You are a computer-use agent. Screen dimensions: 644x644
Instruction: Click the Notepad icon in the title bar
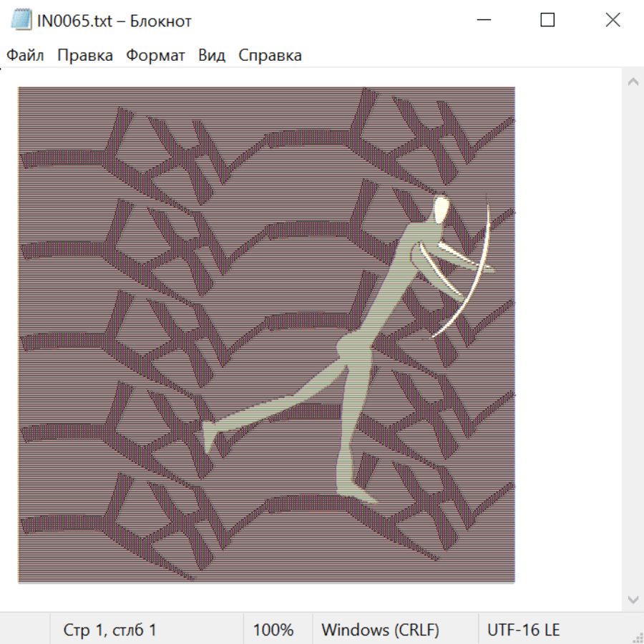[x=21, y=21]
